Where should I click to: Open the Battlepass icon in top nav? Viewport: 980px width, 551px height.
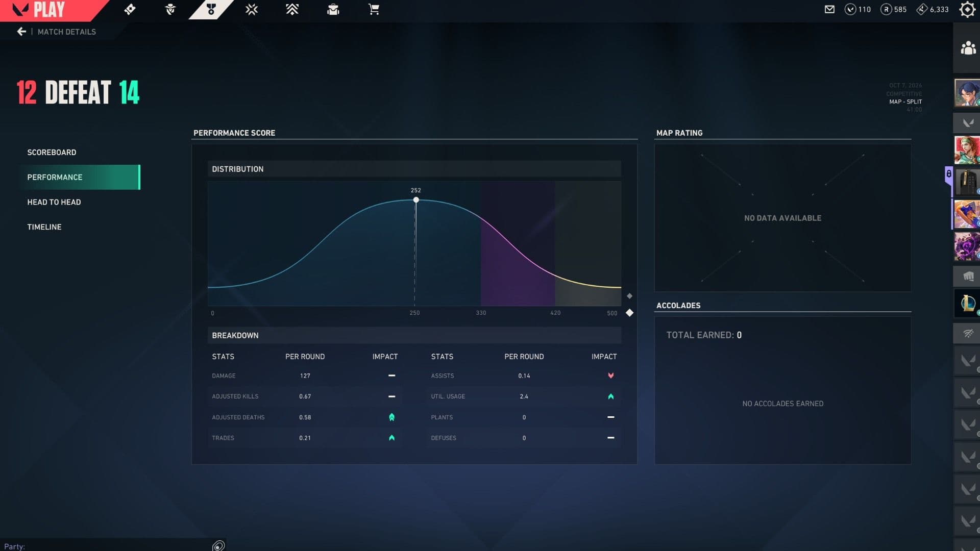point(130,9)
